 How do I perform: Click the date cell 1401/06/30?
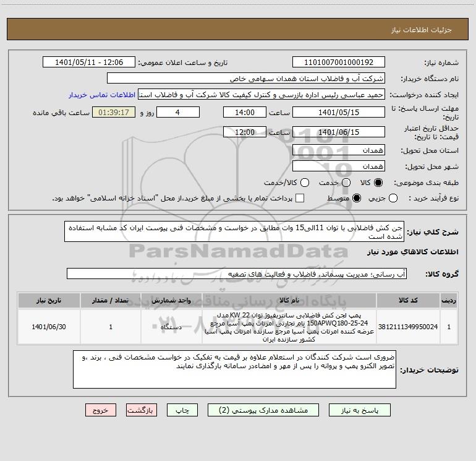click(49, 327)
